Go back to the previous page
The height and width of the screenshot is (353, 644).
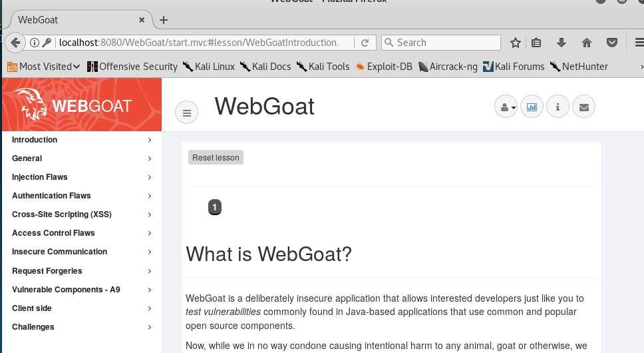[15, 43]
